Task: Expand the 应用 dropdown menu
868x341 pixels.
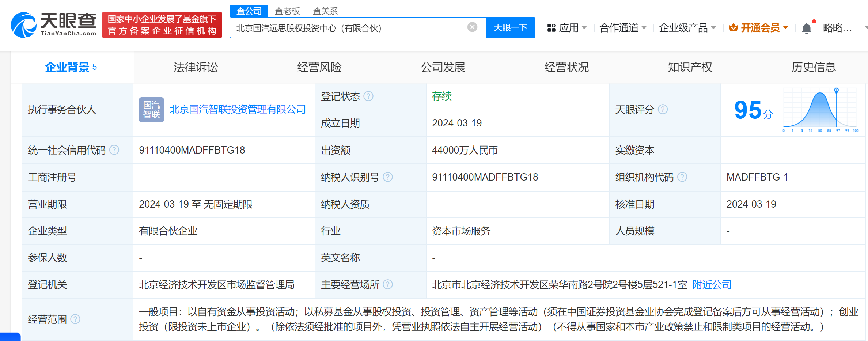Action: pos(567,28)
